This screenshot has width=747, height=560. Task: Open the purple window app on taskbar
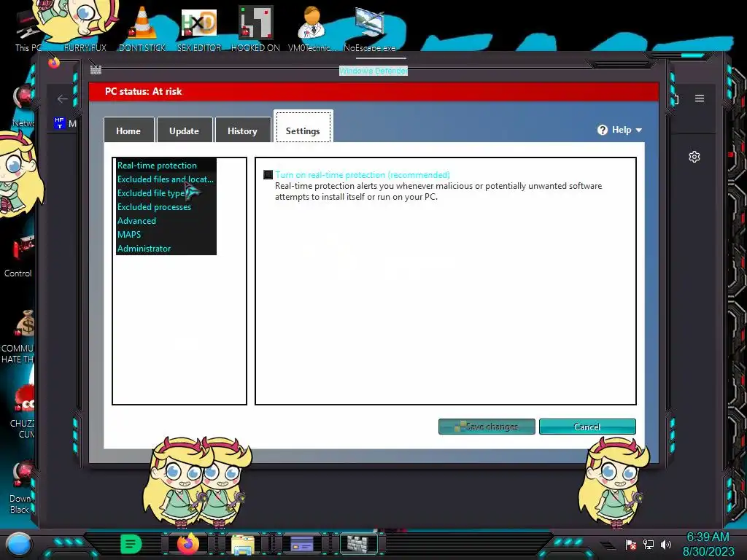tap(301, 543)
